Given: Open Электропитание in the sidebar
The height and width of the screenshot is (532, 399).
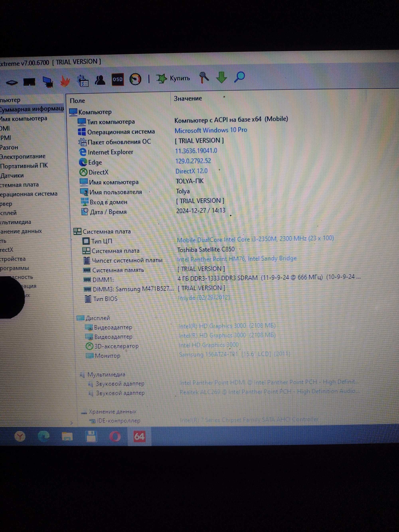Looking at the screenshot, I should click(x=23, y=156).
